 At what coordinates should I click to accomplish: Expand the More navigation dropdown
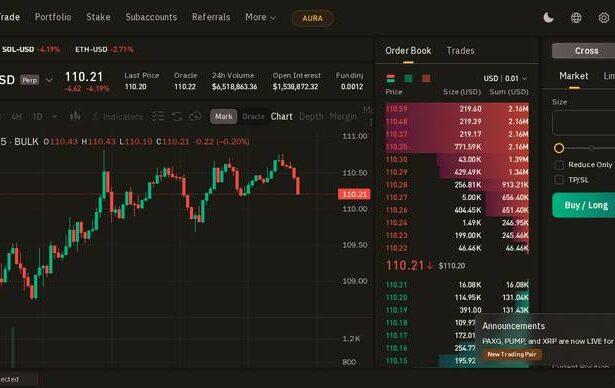tap(260, 17)
